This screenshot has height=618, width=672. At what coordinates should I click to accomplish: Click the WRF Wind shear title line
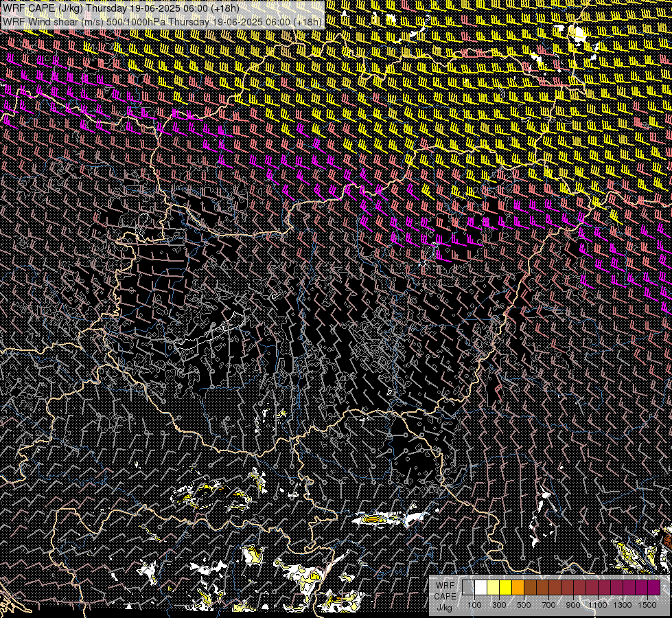(162, 21)
